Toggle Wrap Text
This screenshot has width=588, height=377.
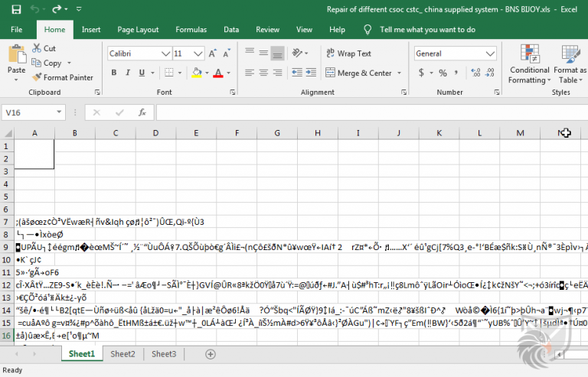click(x=349, y=54)
